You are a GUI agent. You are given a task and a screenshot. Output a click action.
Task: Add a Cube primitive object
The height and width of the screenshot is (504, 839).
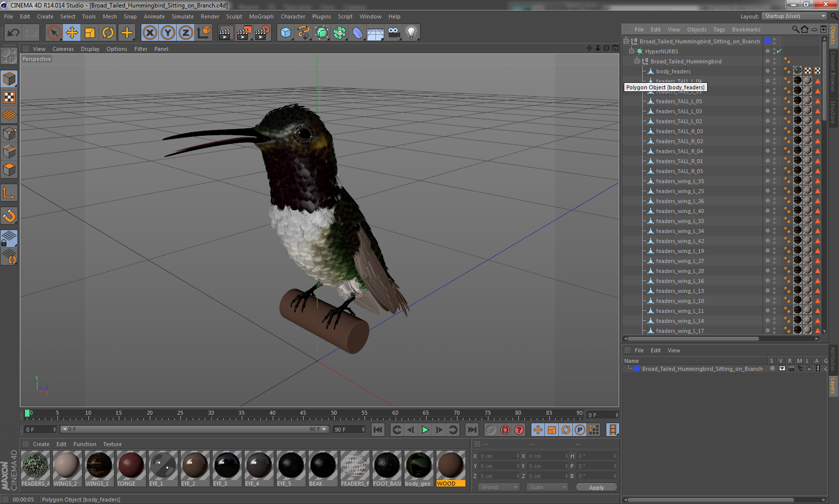pos(286,33)
